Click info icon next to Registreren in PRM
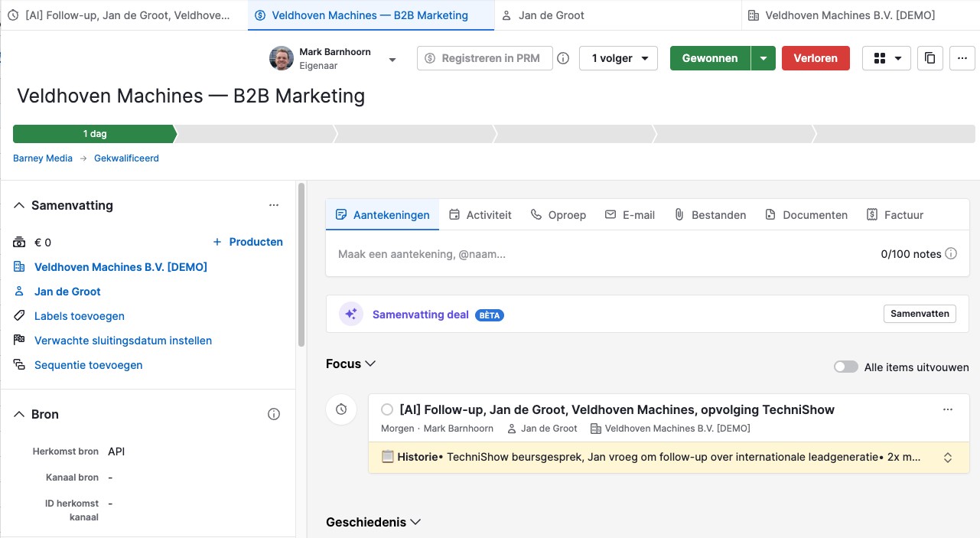 point(563,58)
